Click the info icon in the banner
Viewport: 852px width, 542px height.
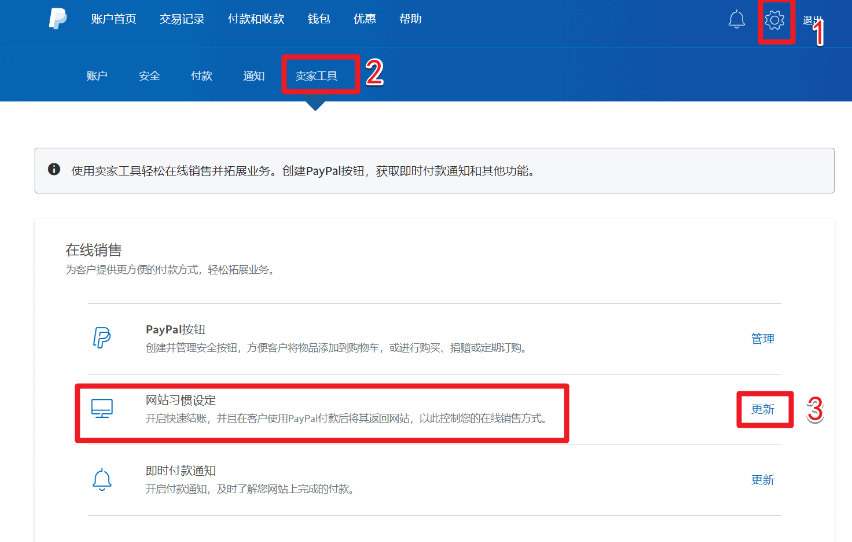tap(54, 169)
